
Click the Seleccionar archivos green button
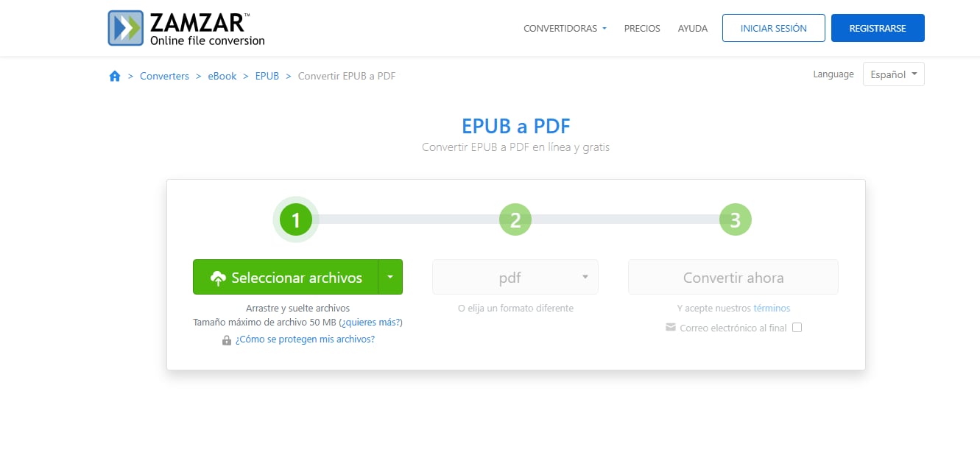tap(291, 277)
